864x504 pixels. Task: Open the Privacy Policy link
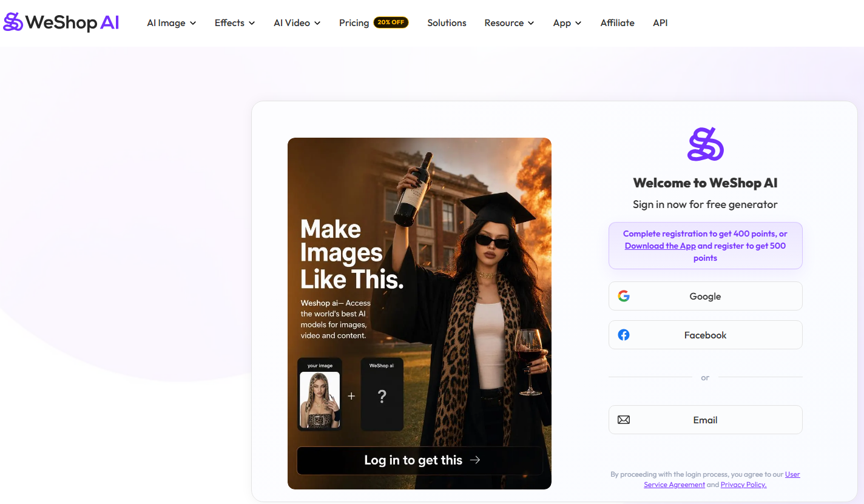click(x=743, y=485)
